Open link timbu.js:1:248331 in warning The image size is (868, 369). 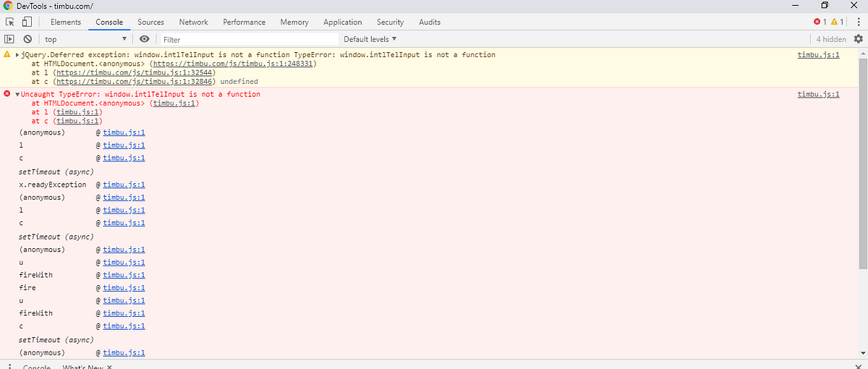coord(233,64)
